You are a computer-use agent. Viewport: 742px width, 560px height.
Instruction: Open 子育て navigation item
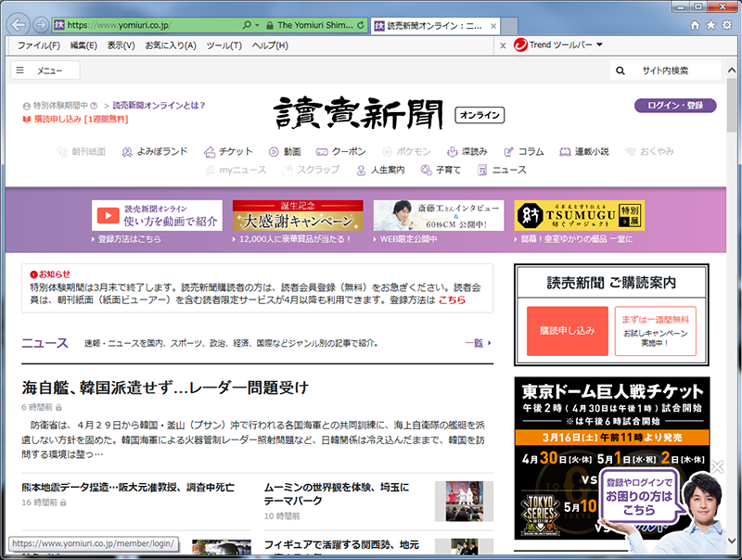(441, 170)
